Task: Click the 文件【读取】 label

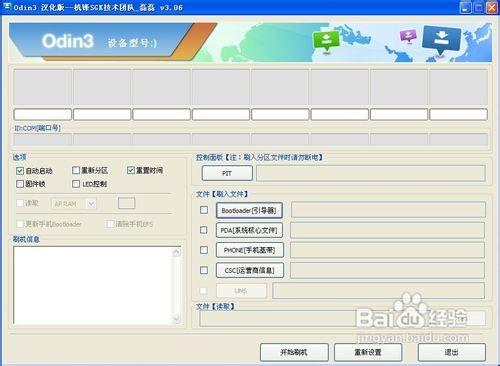Action: tap(215, 306)
